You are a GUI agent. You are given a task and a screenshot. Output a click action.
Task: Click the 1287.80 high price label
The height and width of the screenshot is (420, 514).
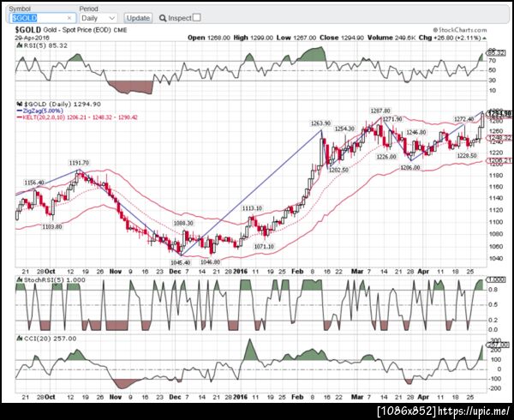click(380, 111)
